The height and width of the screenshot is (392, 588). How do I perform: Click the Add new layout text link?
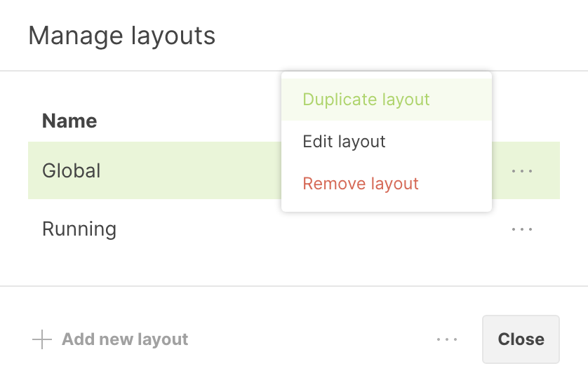coord(125,339)
